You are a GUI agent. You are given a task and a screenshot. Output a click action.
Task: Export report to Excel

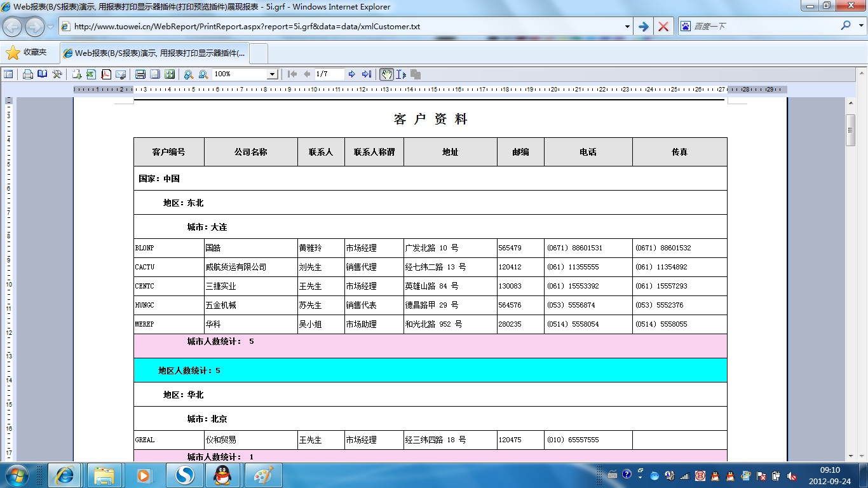(x=91, y=74)
